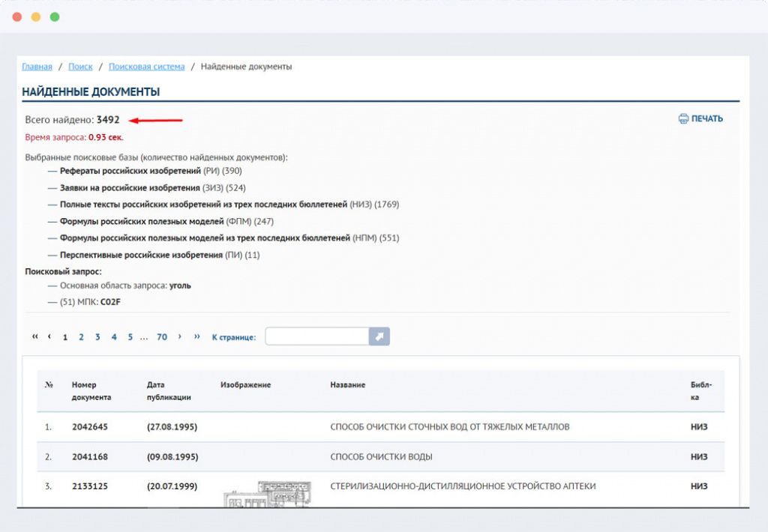Click the printer icon next to ПЕЧАТЬ
Screen dimensions: 768x532
tap(683, 118)
